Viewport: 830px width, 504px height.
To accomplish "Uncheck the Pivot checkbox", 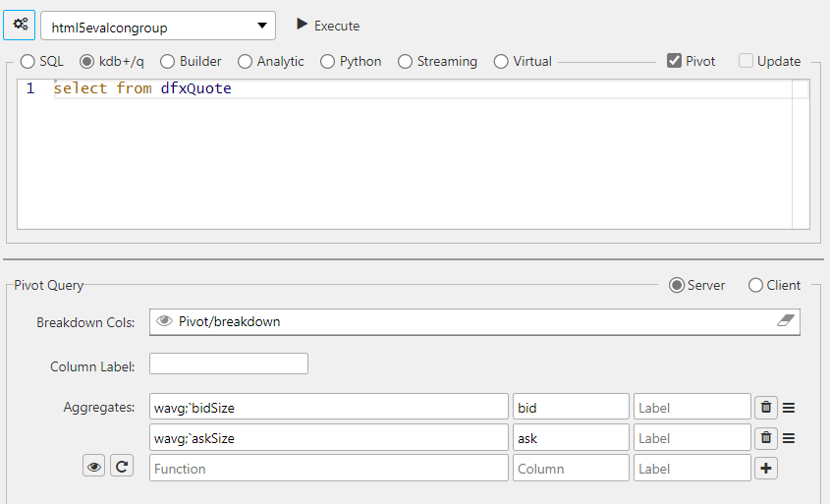I will pyautogui.click(x=674, y=61).
